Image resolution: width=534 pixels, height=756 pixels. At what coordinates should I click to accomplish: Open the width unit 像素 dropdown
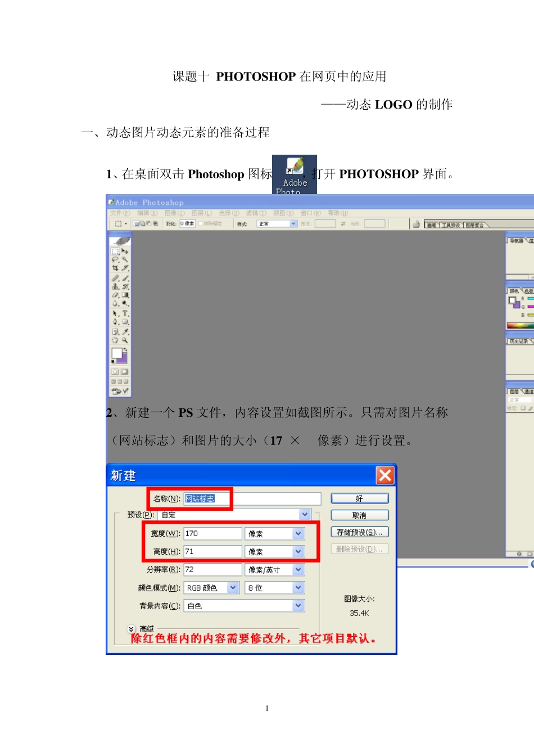pos(298,533)
